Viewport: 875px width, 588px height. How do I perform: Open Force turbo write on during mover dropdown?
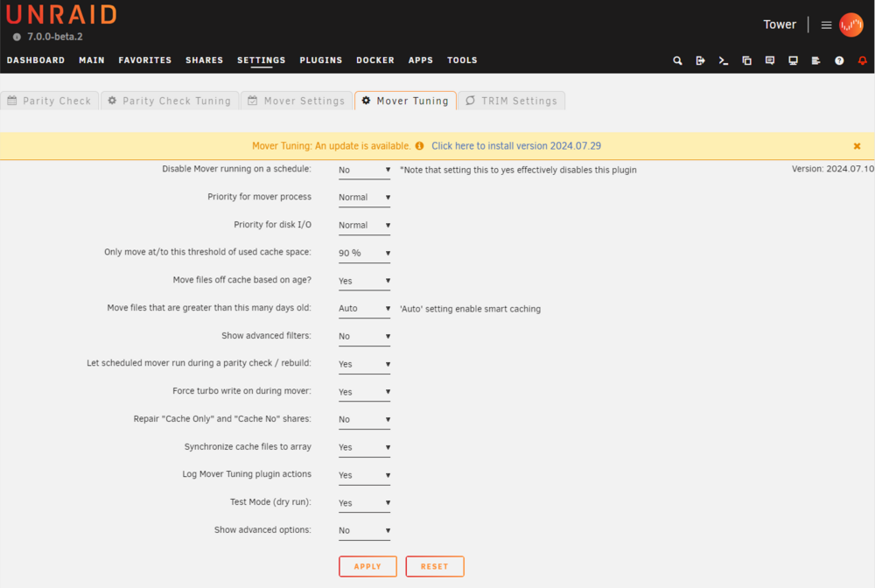pos(364,392)
